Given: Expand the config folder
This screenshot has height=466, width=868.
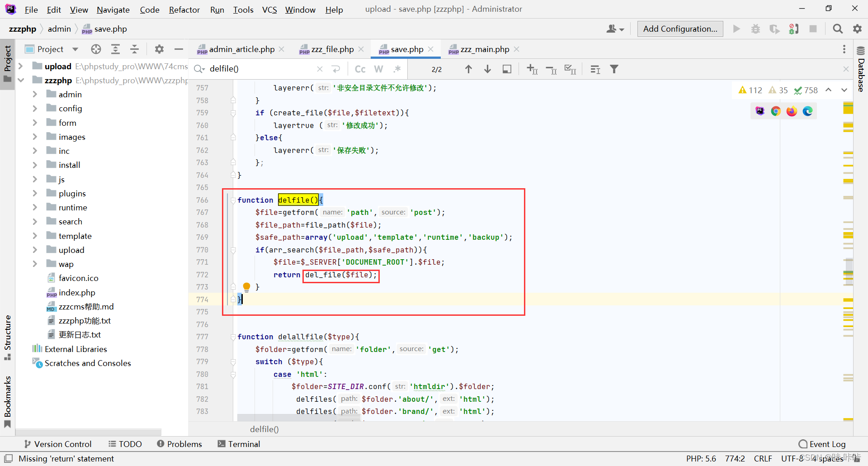Looking at the screenshot, I should click(35, 108).
